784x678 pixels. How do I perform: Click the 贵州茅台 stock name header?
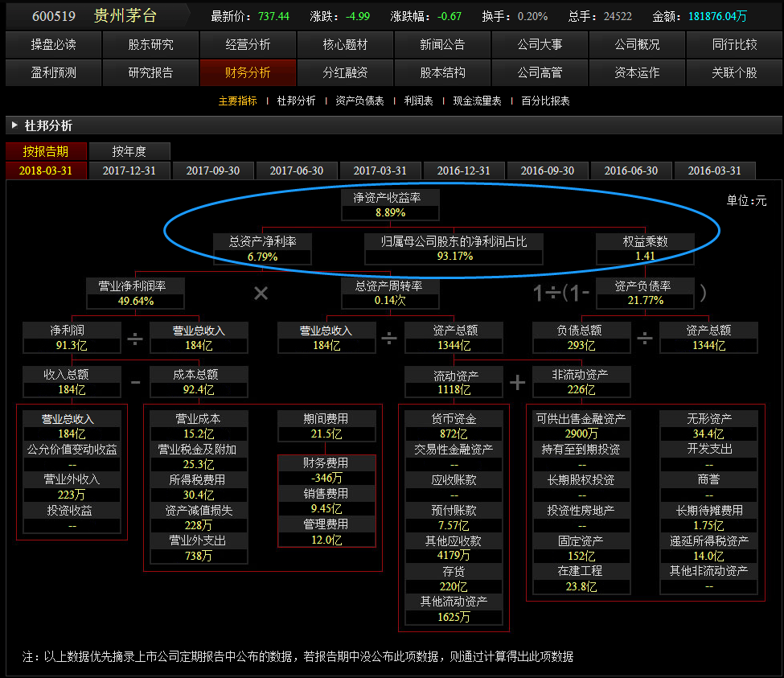point(125,16)
